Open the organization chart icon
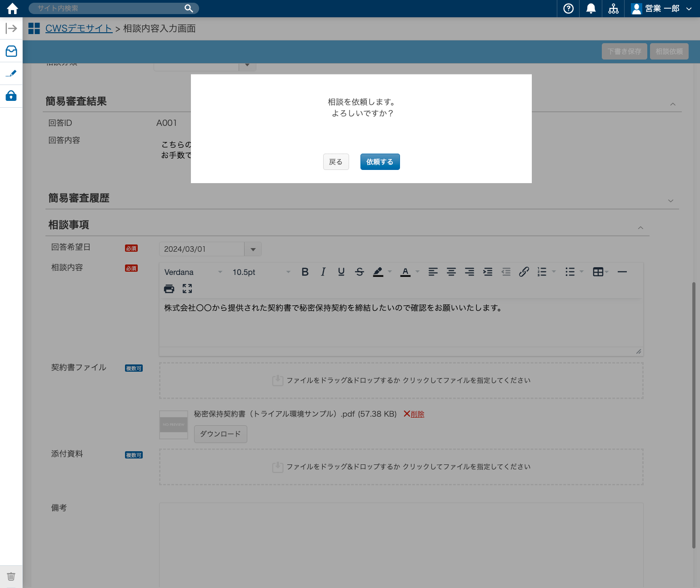The height and width of the screenshot is (588, 700). [613, 9]
